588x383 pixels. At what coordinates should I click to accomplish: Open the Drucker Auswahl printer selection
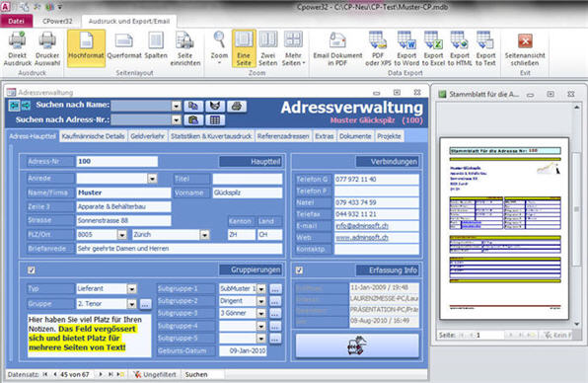(47, 48)
